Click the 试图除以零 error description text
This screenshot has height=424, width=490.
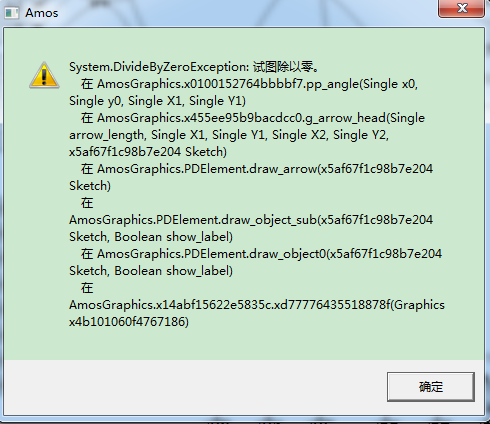click(x=286, y=67)
